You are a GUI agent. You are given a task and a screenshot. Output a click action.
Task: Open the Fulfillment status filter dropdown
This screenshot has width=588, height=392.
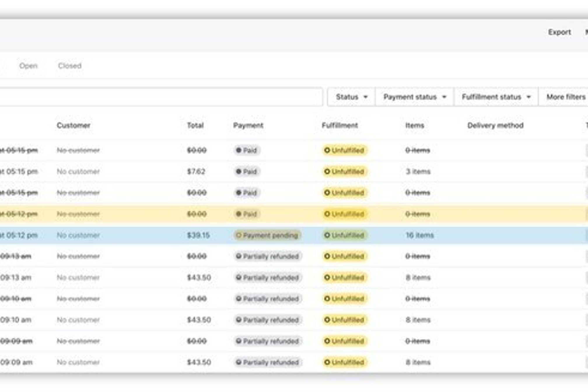[496, 97]
